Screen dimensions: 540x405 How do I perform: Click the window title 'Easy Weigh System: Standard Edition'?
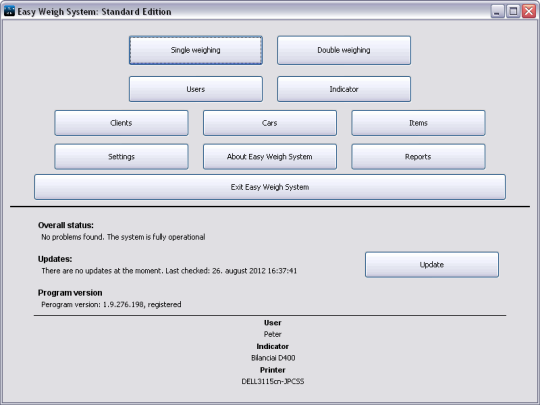tap(94, 12)
